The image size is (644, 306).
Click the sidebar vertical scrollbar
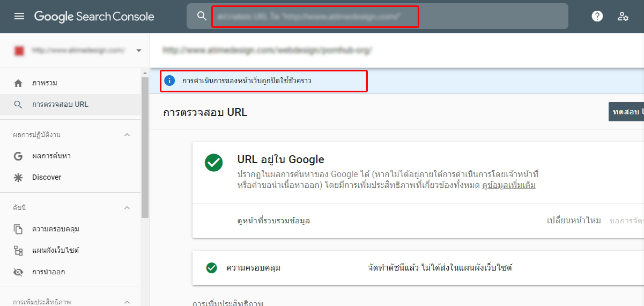click(145, 147)
